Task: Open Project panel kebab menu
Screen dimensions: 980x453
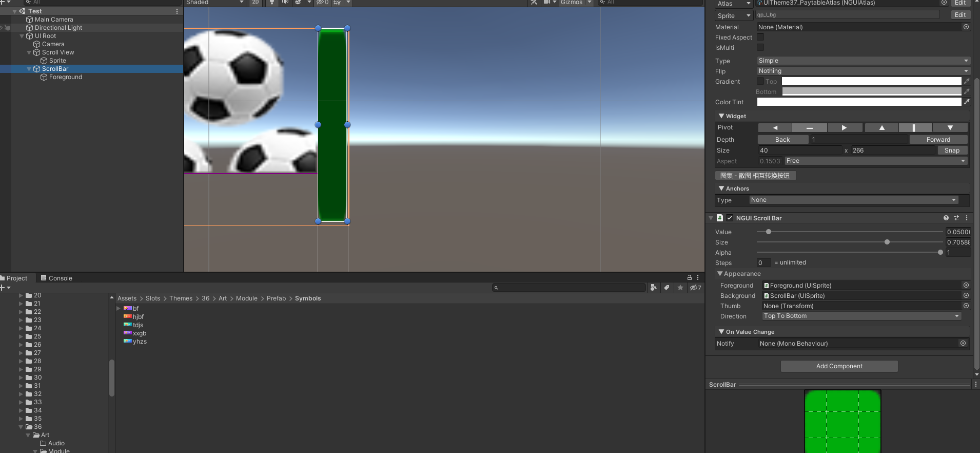Action: click(x=698, y=277)
